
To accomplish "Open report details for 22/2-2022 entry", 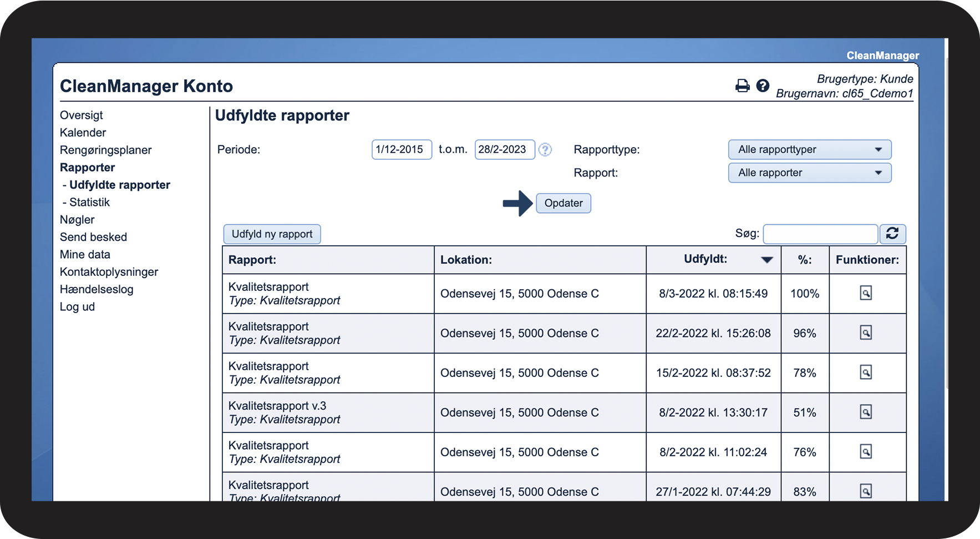I will pos(865,333).
